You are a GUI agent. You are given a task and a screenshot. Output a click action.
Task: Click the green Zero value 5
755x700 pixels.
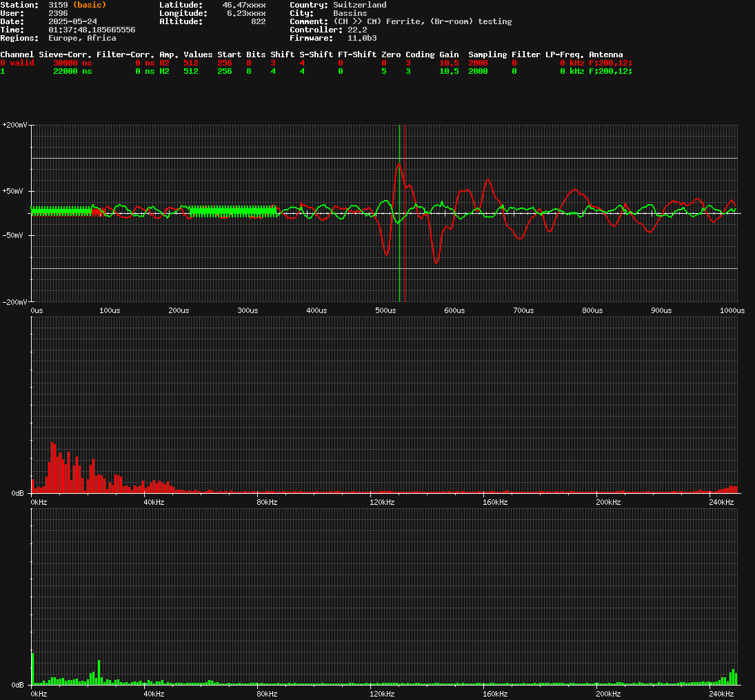click(384, 71)
